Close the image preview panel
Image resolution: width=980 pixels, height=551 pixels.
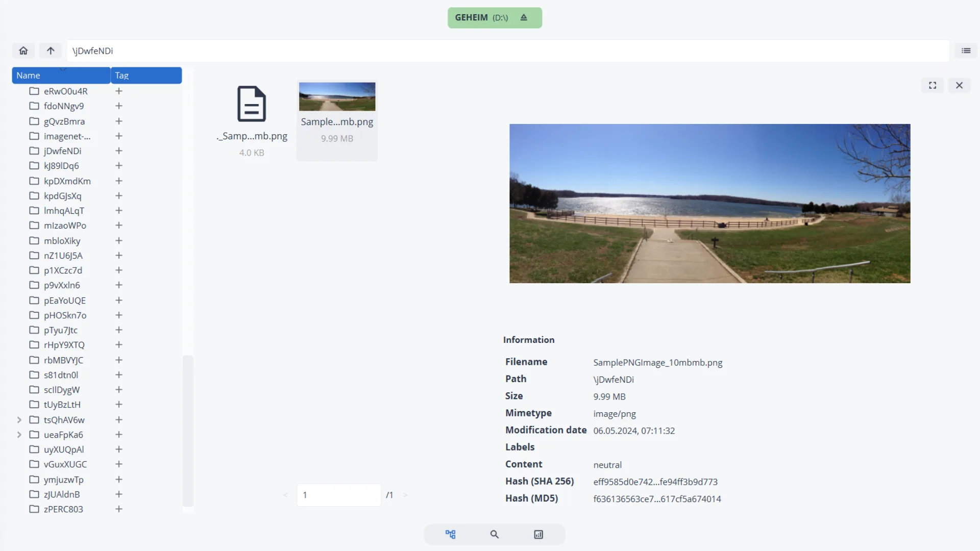[960, 85]
